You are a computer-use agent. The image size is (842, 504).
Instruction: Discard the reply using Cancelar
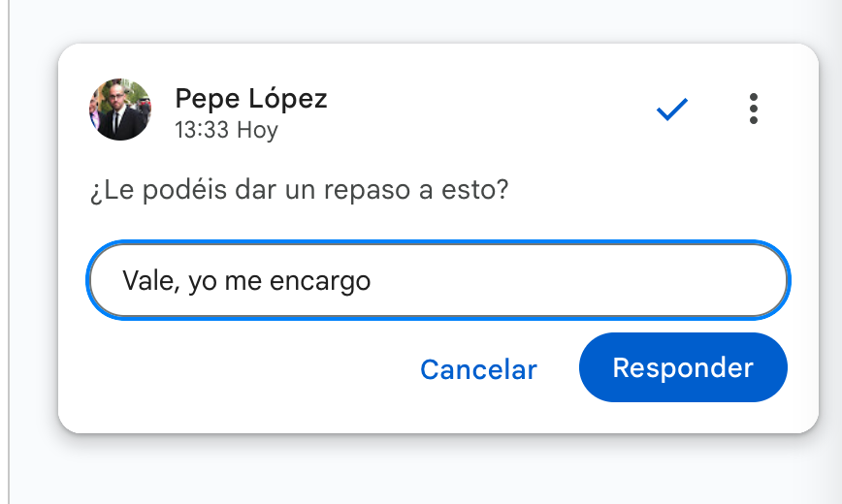[478, 369]
